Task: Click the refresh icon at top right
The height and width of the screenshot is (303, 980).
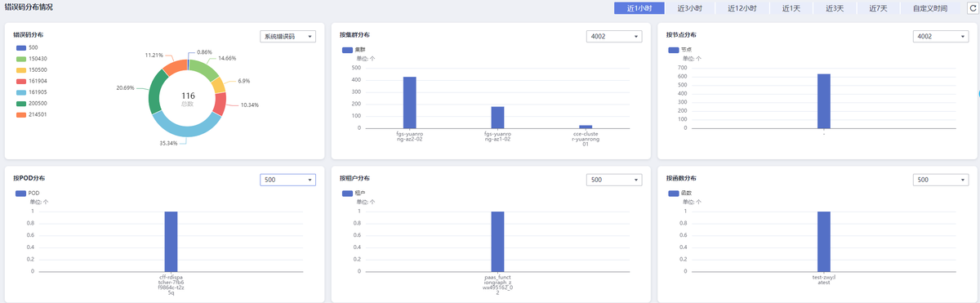Action: point(972,8)
